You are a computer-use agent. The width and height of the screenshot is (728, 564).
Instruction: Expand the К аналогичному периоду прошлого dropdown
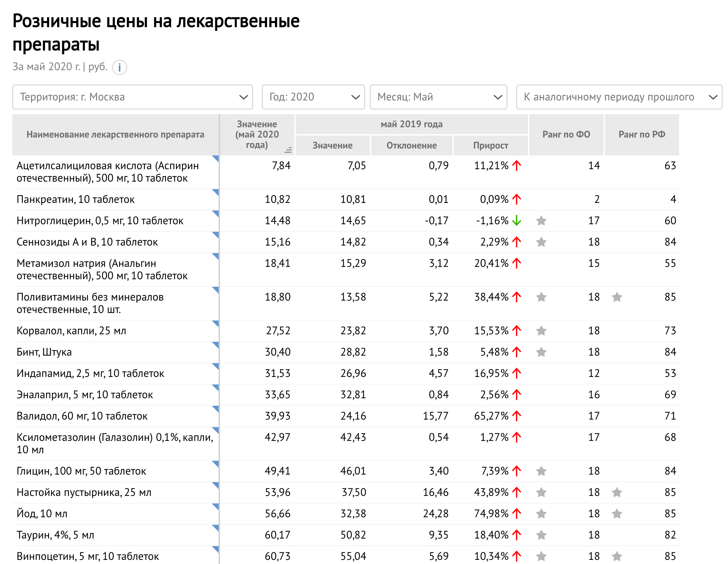[x=619, y=97]
